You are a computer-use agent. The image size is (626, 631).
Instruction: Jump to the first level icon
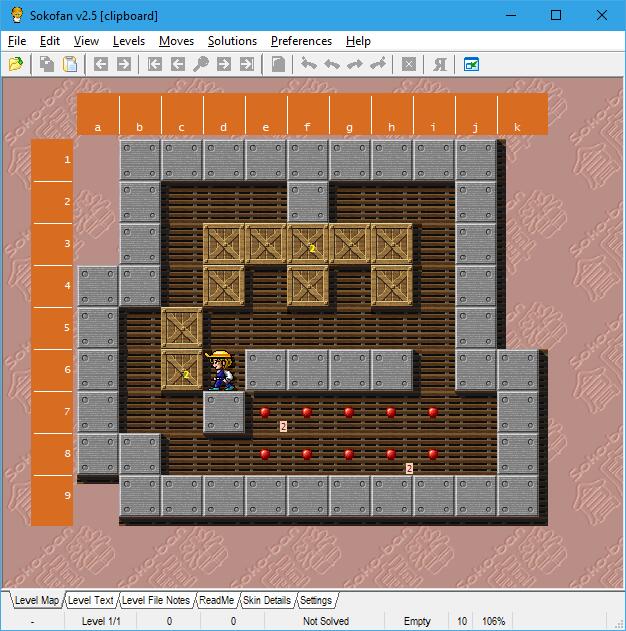pos(154,64)
